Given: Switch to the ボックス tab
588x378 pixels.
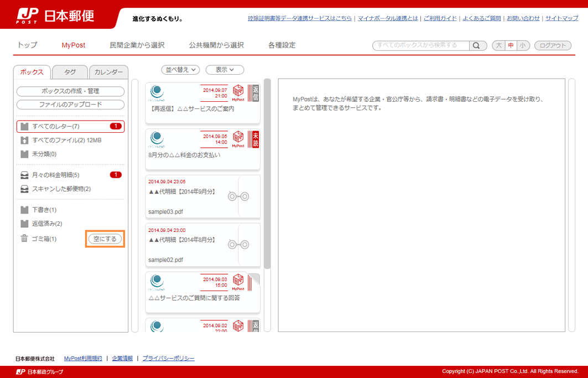Looking at the screenshot, I should 32,72.
